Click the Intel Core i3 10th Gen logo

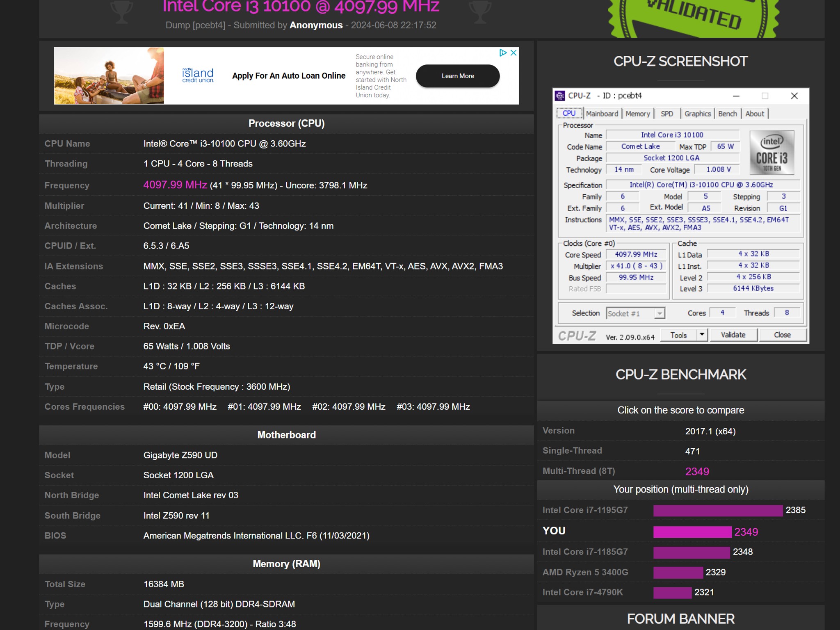click(772, 153)
